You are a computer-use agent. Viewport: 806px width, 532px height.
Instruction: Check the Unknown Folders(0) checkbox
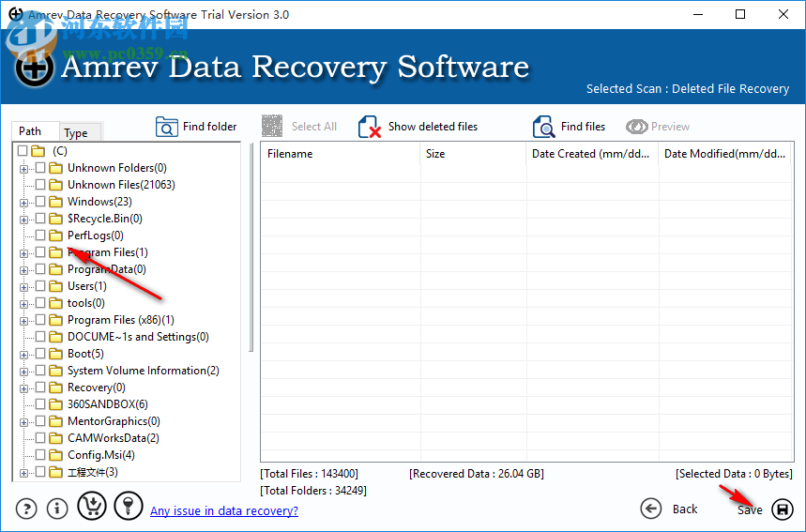coord(40,168)
